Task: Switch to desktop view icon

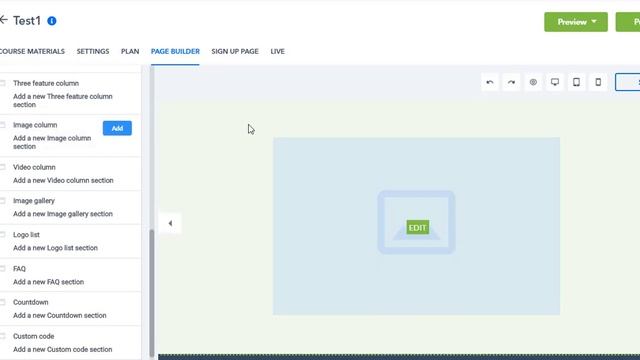Action: pos(555,82)
